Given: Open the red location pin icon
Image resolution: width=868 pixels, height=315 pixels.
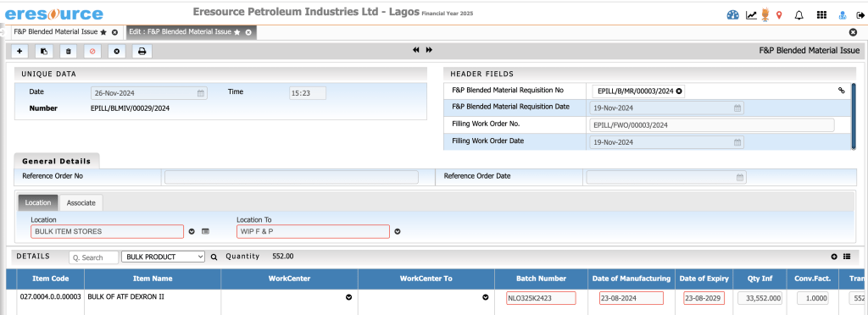Looking at the screenshot, I should tap(780, 15).
